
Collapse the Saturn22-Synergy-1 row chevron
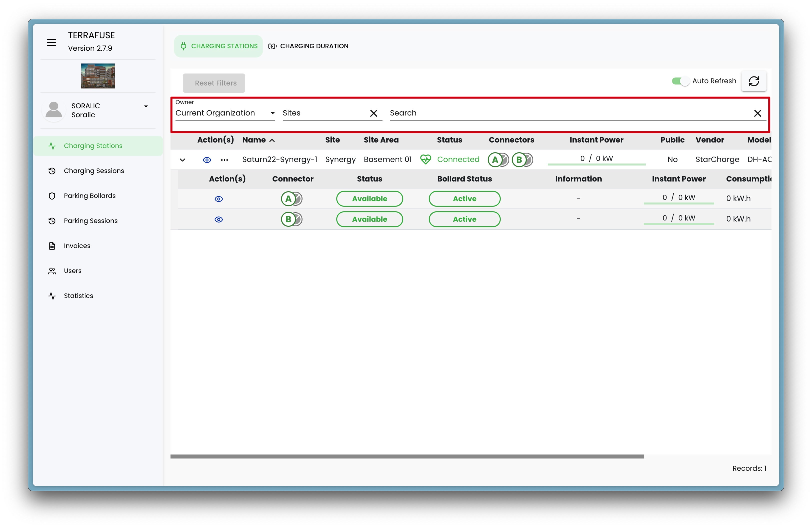pos(182,160)
